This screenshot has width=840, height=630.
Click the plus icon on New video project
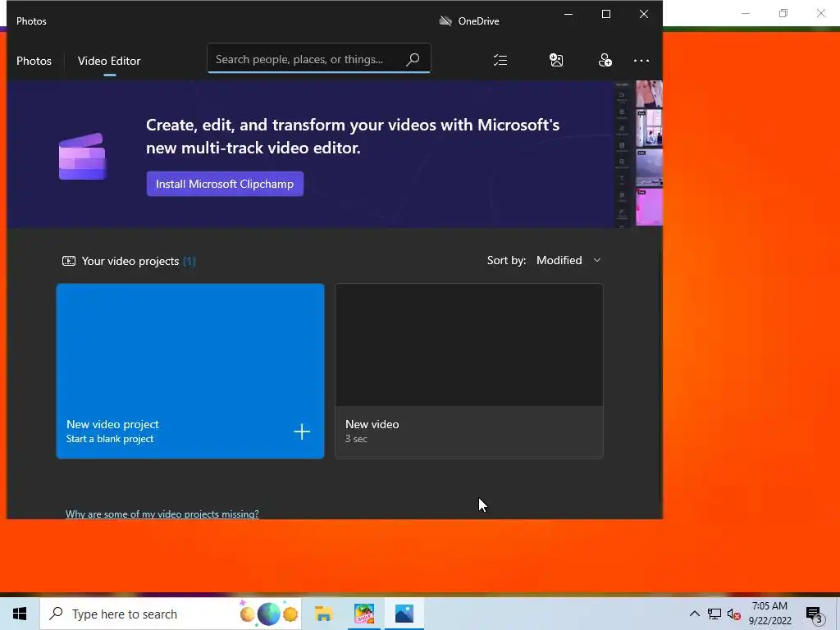coord(302,431)
